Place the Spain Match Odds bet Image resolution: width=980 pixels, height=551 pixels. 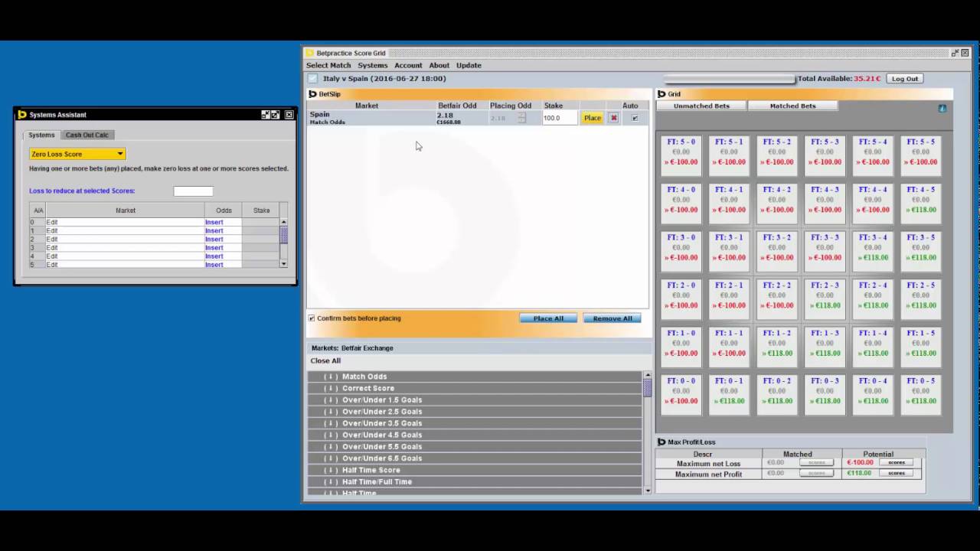point(593,118)
